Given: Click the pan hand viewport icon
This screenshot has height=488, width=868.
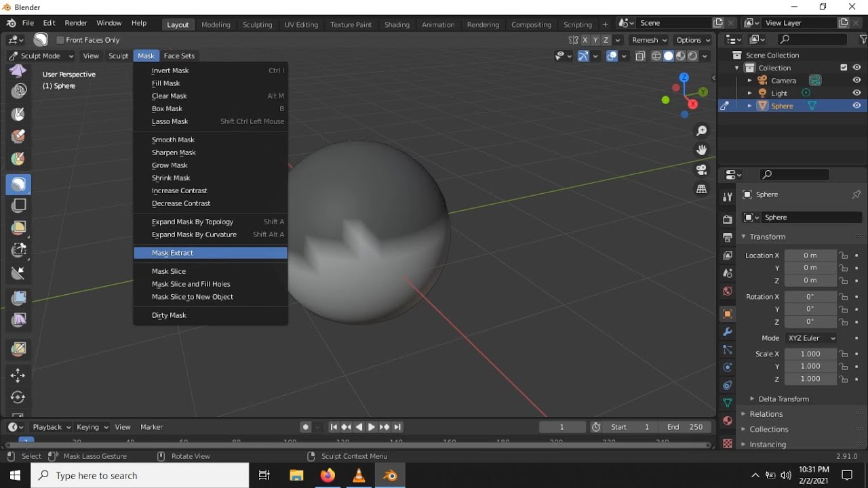Looking at the screenshot, I should [x=702, y=150].
